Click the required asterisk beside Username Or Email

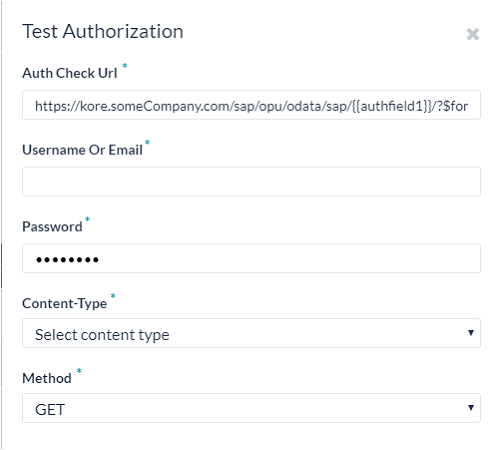coord(147,143)
